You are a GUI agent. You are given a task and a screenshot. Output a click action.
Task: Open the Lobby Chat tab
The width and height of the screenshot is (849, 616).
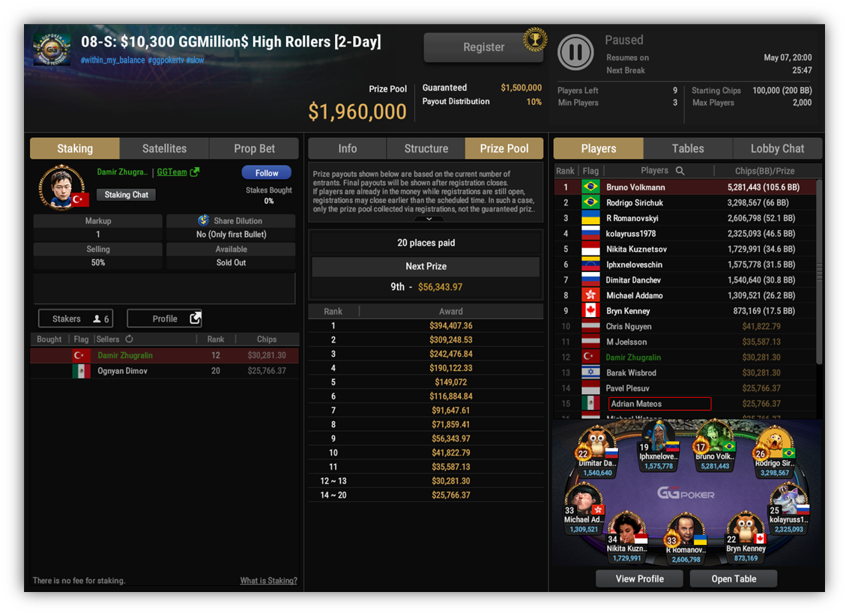(x=777, y=148)
